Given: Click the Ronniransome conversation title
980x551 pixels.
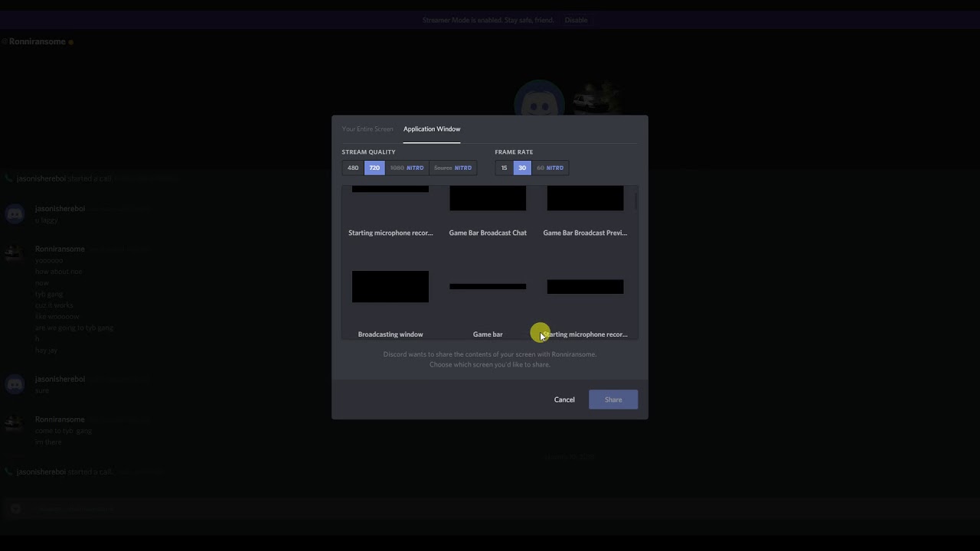Looking at the screenshot, I should pyautogui.click(x=38, y=41).
